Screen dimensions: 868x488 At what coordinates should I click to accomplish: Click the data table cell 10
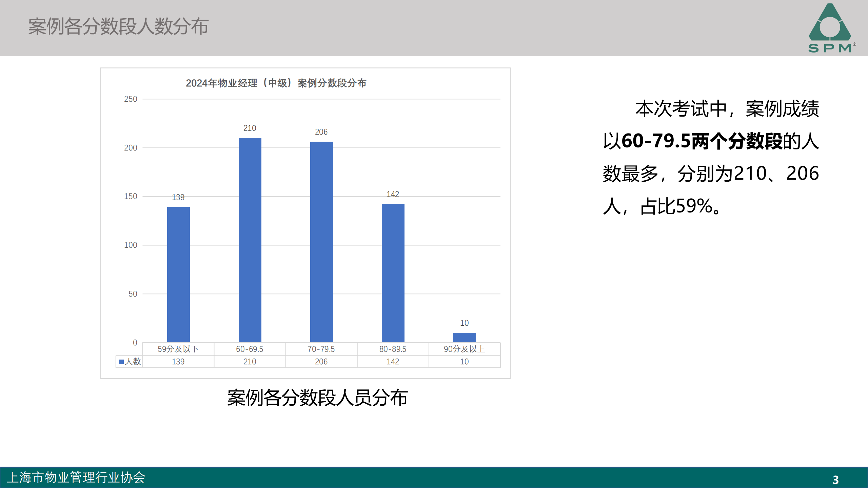(465, 362)
